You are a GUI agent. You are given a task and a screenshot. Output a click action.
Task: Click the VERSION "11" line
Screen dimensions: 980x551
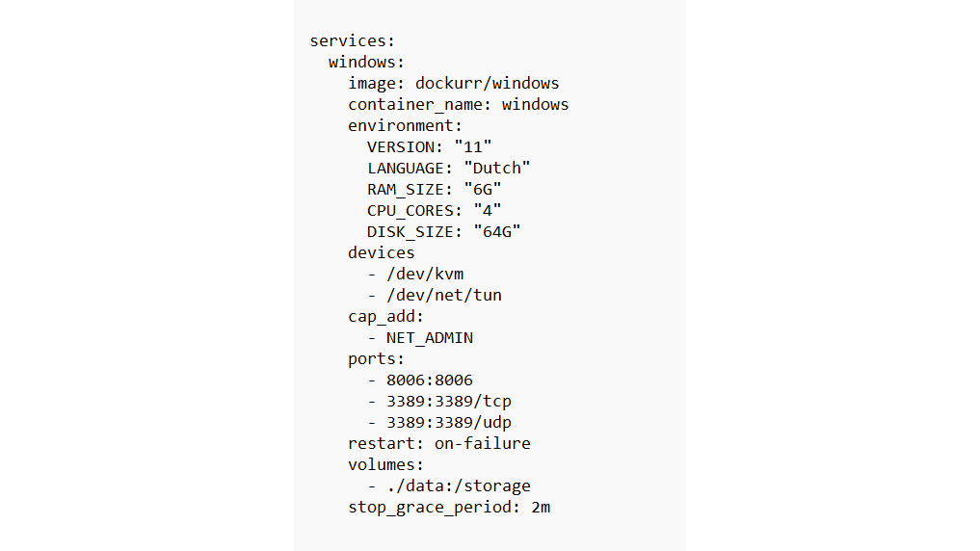point(429,146)
